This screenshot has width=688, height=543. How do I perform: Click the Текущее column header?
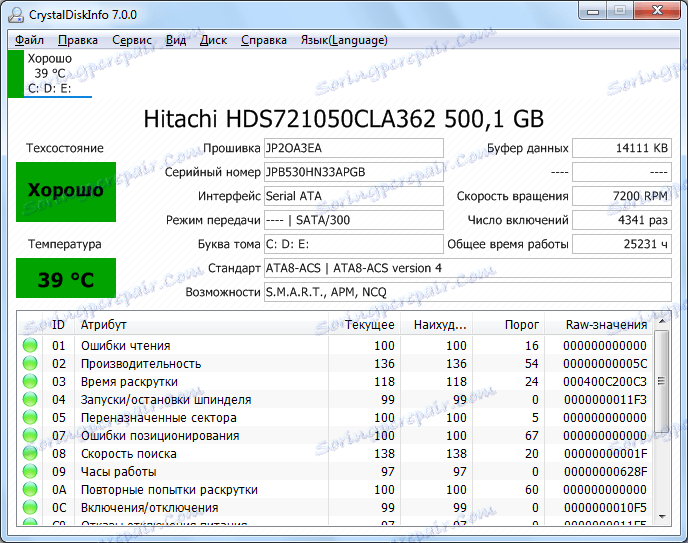tap(365, 325)
